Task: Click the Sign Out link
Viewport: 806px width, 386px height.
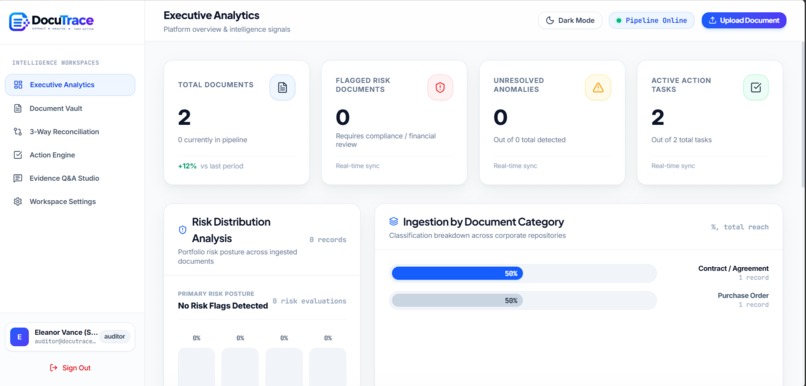Action: [70, 367]
